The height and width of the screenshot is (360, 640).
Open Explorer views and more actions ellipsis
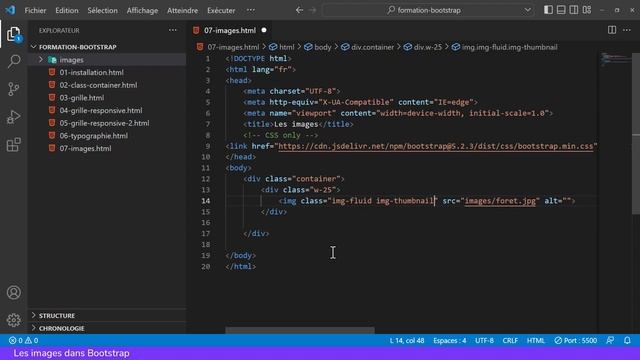(x=173, y=30)
